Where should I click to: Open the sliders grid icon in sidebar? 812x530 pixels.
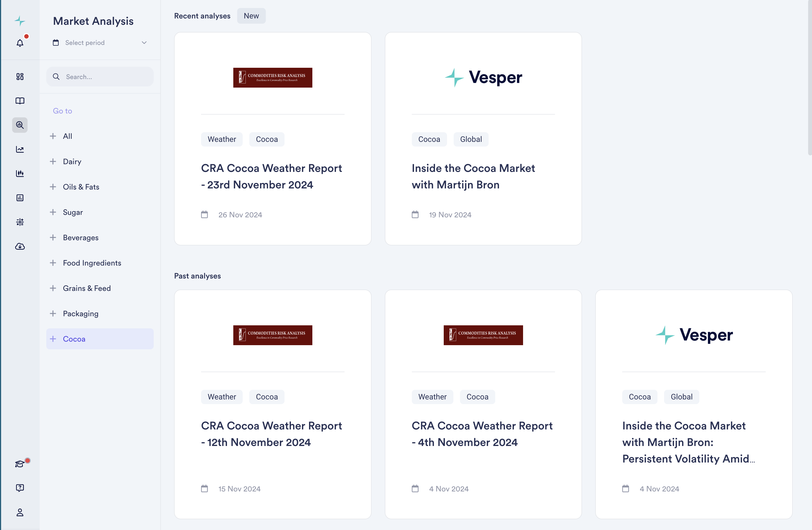tap(20, 222)
